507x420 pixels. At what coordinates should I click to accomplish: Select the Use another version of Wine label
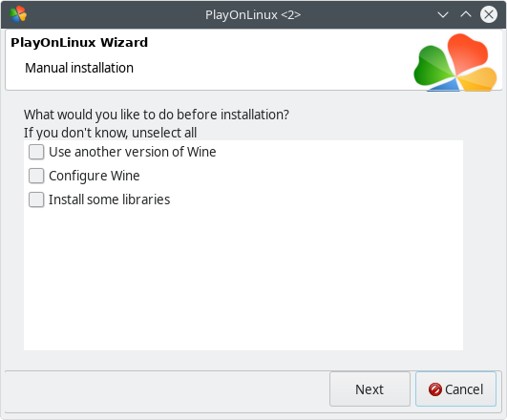point(133,152)
